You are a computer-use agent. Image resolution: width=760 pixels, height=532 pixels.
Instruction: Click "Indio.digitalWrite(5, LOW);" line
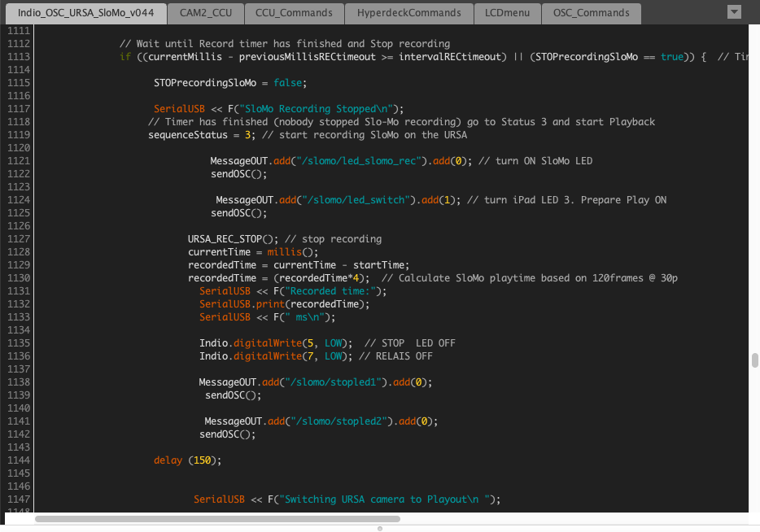pos(276,343)
